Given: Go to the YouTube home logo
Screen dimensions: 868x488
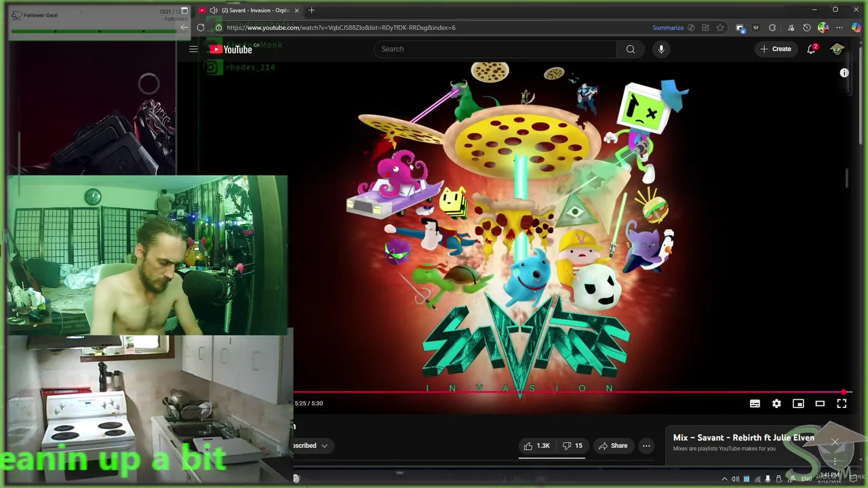Looking at the screenshot, I should point(231,49).
